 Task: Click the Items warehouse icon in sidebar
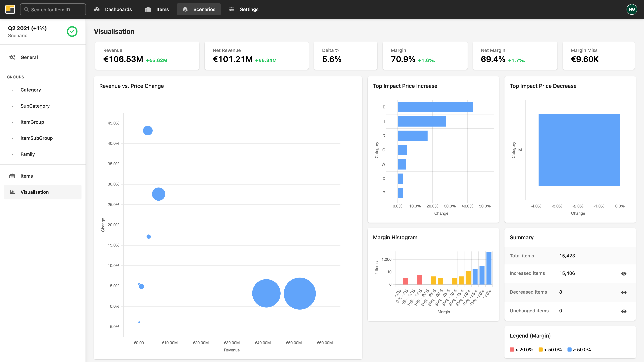pyautogui.click(x=12, y=176)
